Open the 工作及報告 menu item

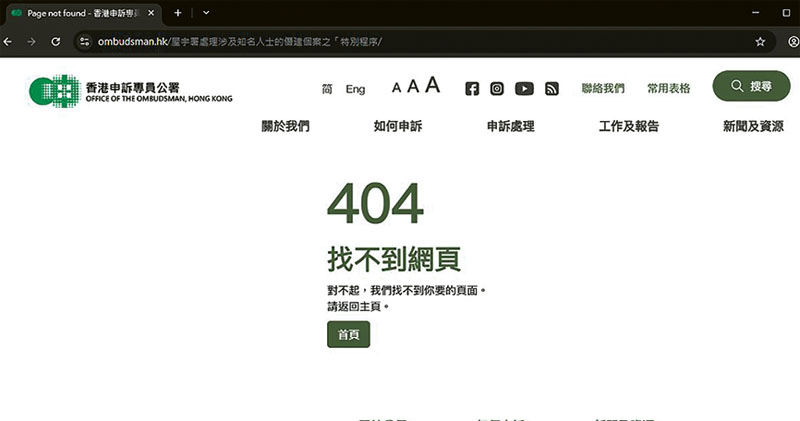tap(628, 126)
